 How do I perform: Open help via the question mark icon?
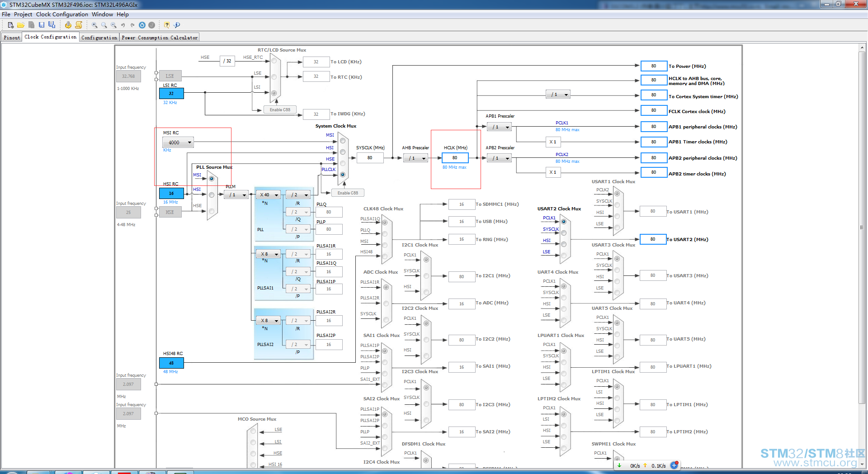(167, 25)
